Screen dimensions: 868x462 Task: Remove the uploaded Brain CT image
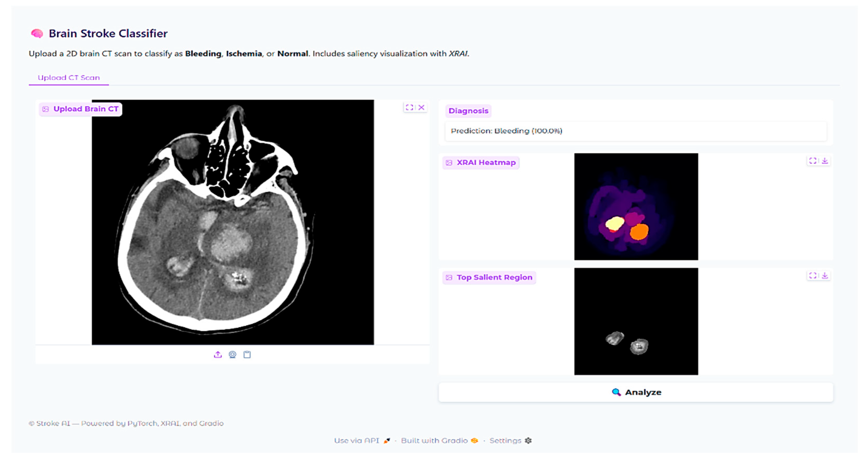pyautogui.click(x=421, y=108)
